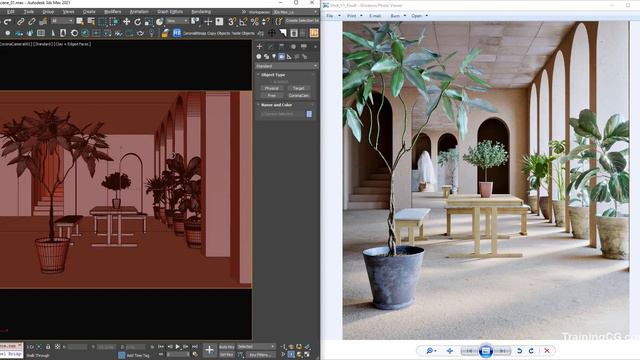The height and width of the screenshot is (360, 640).
Task: Click the Target camera button
Action: point(299,88)
